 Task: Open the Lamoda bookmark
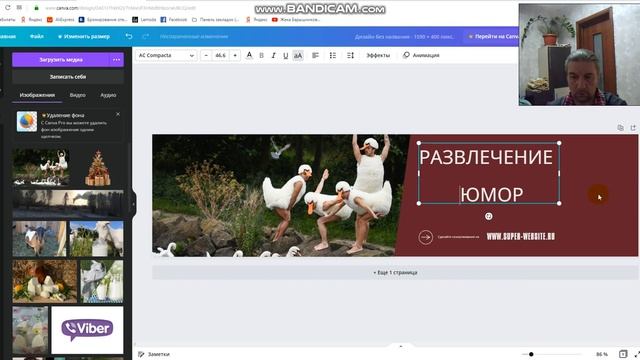[x=144, y=19]
